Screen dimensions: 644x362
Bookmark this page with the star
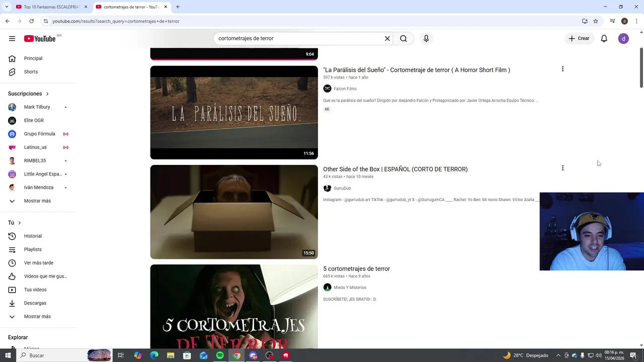(596, 21)
